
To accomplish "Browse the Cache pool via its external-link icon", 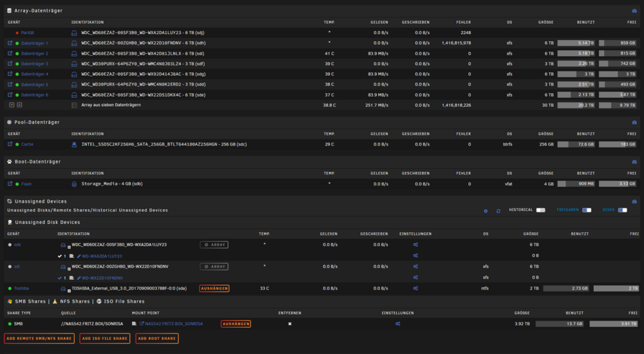I will [x=10, y=144].
